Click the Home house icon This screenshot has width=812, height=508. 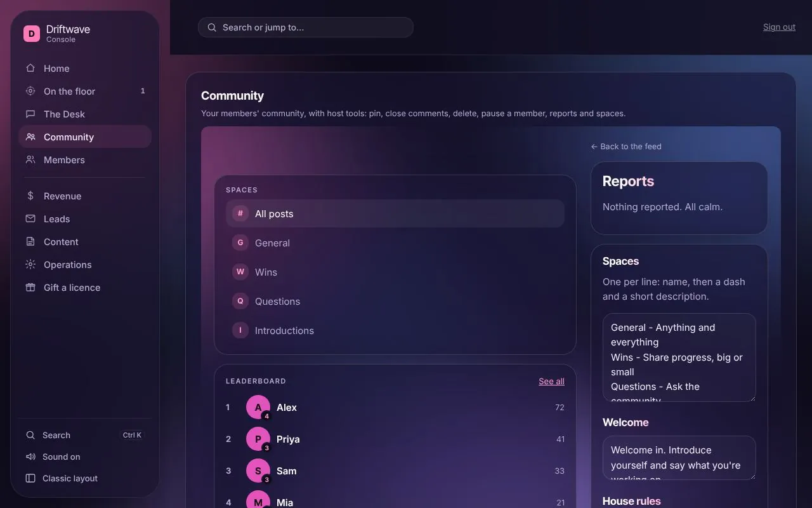(x=30, y=68)
